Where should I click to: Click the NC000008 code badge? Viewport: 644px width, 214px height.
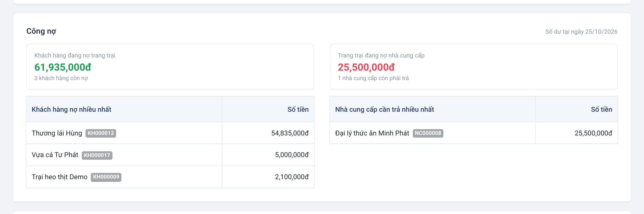click(x=428, y=133)
